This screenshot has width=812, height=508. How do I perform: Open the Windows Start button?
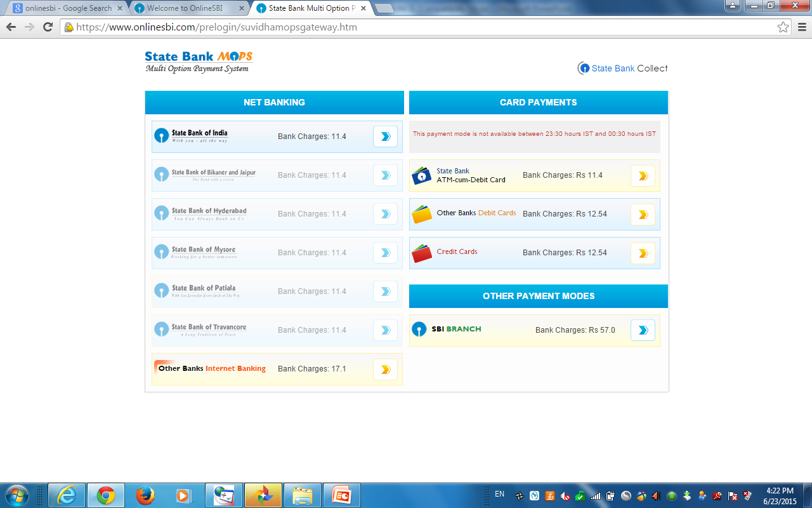point(16,495)
